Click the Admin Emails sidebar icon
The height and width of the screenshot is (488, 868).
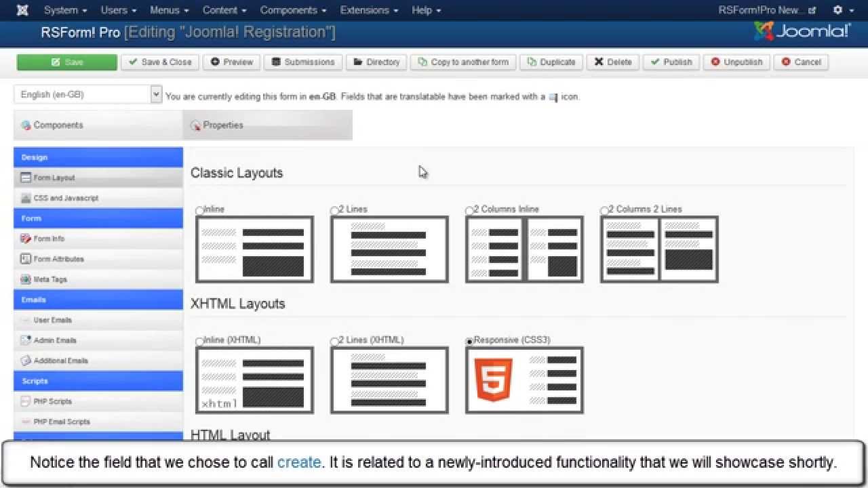click(x=26, y=340)
